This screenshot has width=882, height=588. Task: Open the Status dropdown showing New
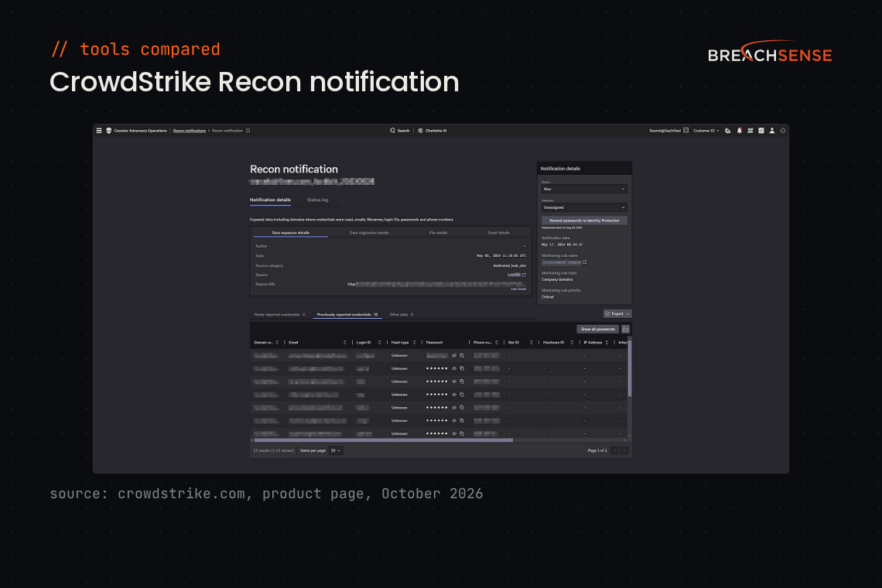584,189
